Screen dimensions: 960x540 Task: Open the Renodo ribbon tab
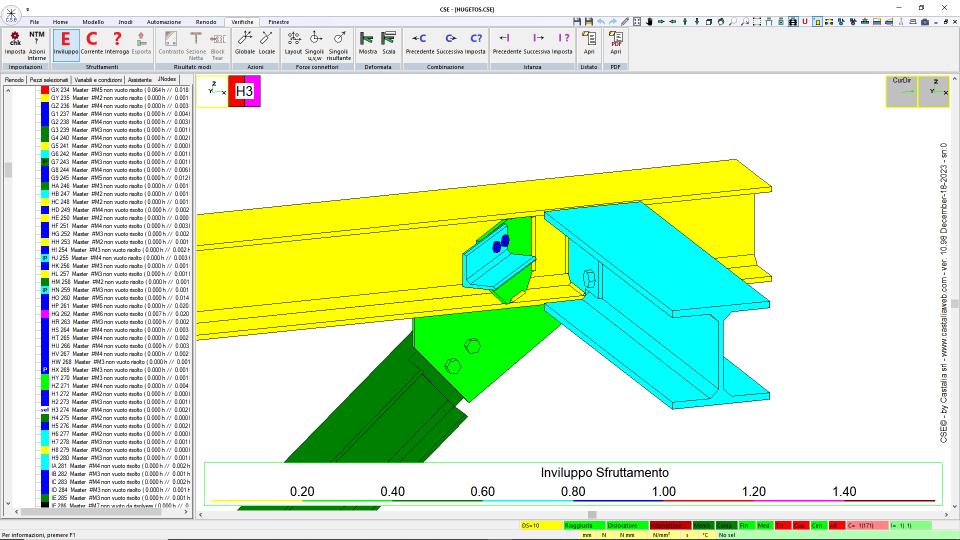click(206, 21)
